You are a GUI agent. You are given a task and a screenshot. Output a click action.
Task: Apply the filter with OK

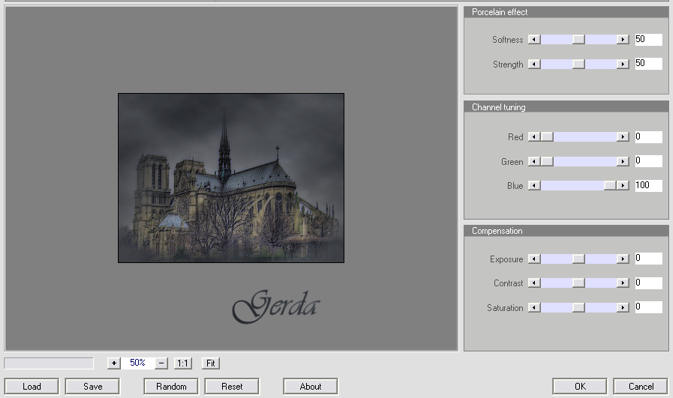pos(580,386)
